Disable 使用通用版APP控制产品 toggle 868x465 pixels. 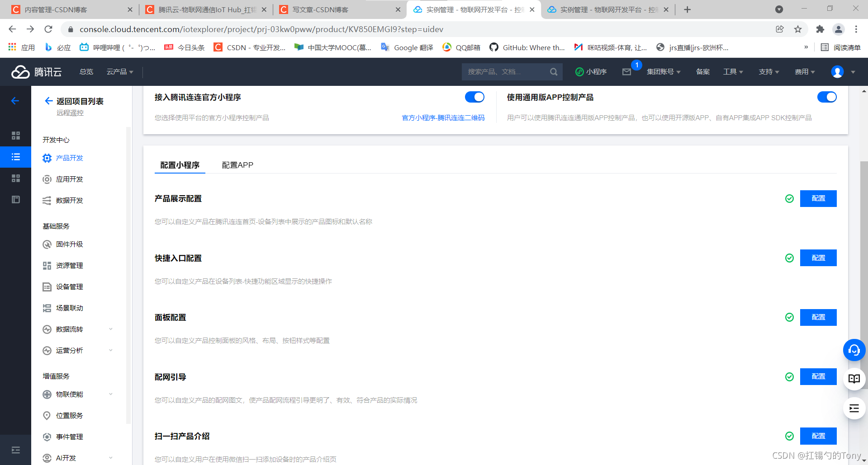[827, 97]
